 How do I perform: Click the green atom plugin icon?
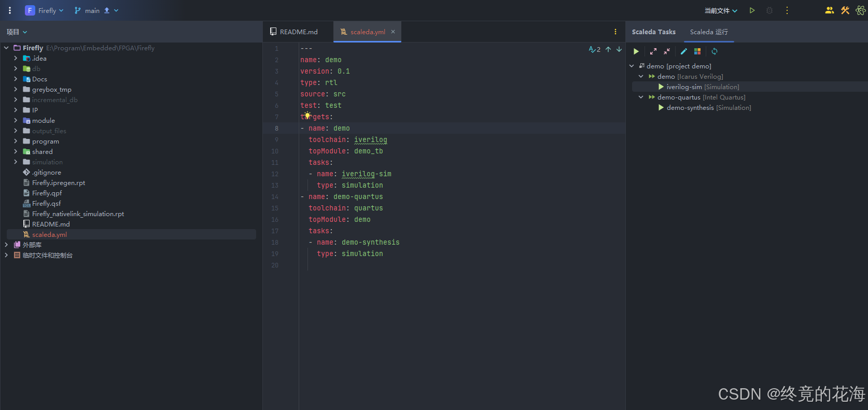861,10
